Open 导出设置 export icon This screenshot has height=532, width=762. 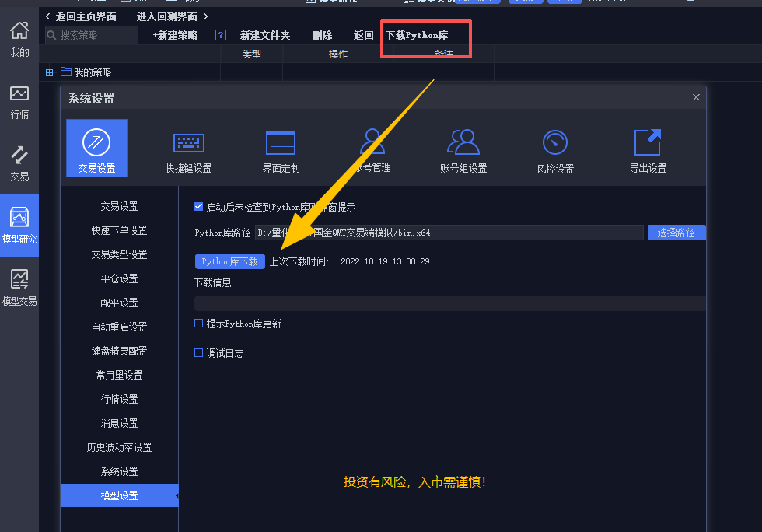click(x=647, y=143)
